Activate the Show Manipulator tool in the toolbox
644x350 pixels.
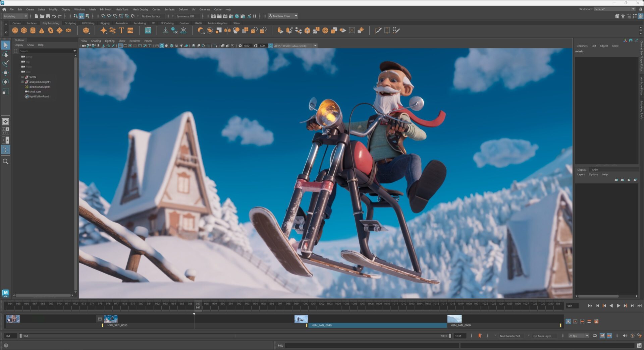pyautogui.click(x=6, y=91)
